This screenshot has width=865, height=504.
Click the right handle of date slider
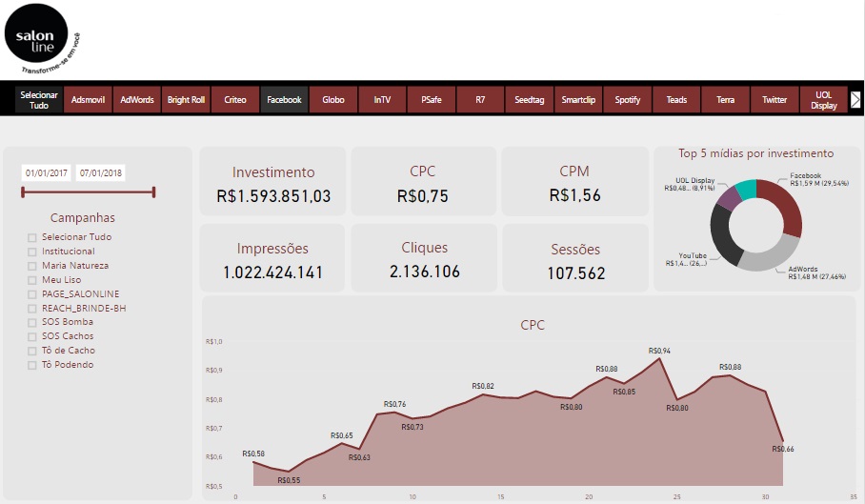154,192
